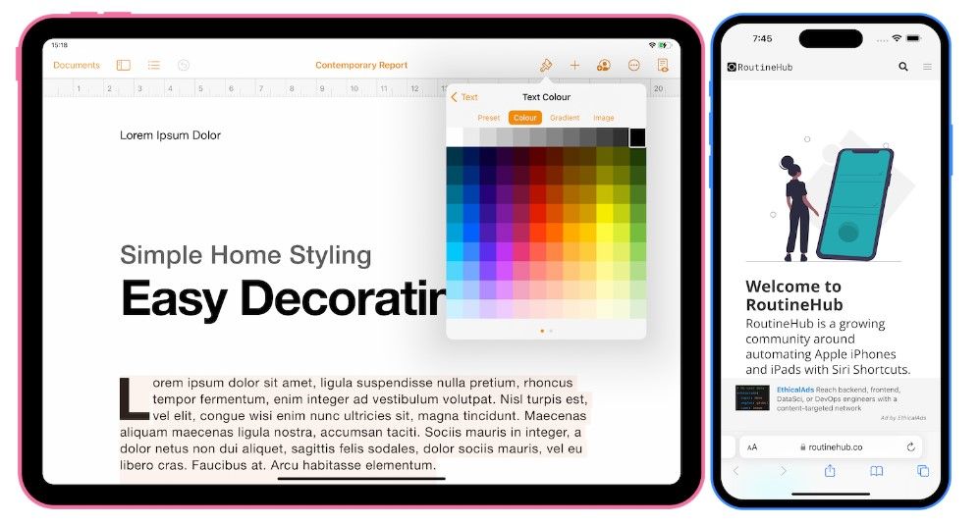
Task: Open the EthicalAds link
Action: coord(795,390)
